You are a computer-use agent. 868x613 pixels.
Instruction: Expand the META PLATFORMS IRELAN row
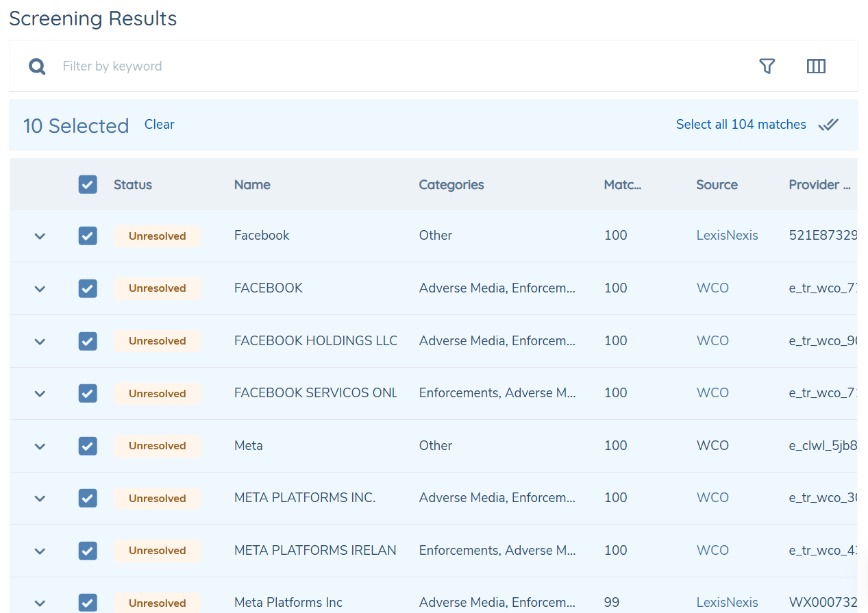pyautogui.click(x=40, y=551)
